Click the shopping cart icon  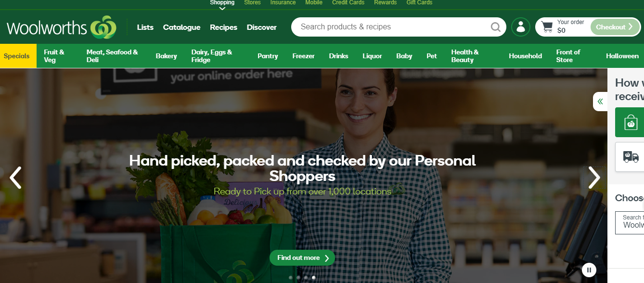(547, 27)
